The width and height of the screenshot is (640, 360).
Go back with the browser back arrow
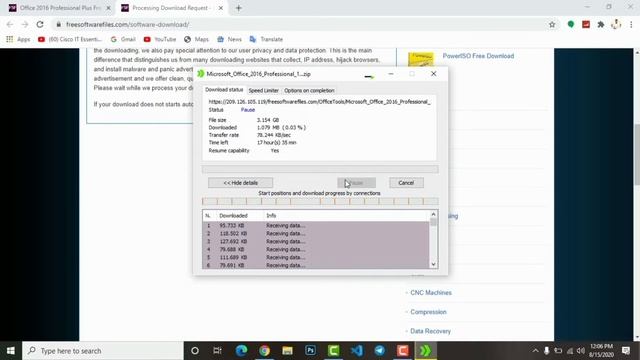[10, 24]
